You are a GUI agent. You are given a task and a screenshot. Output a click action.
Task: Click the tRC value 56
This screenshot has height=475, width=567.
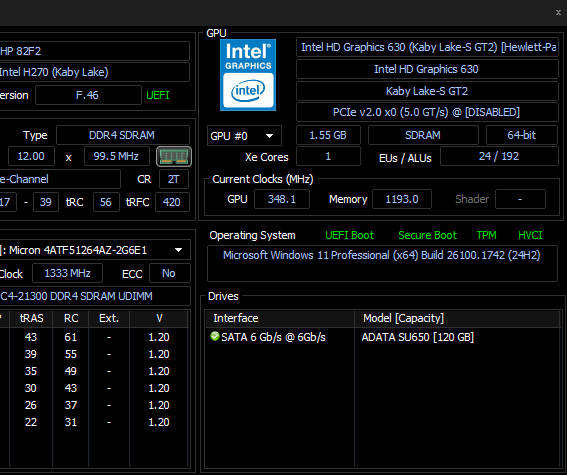tap(106, 202)
